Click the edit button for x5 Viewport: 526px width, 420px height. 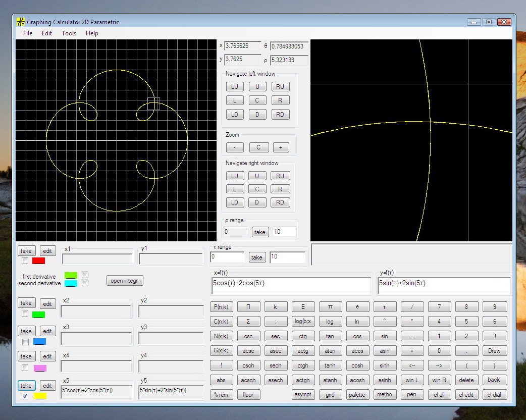click(x=47, y=386)
